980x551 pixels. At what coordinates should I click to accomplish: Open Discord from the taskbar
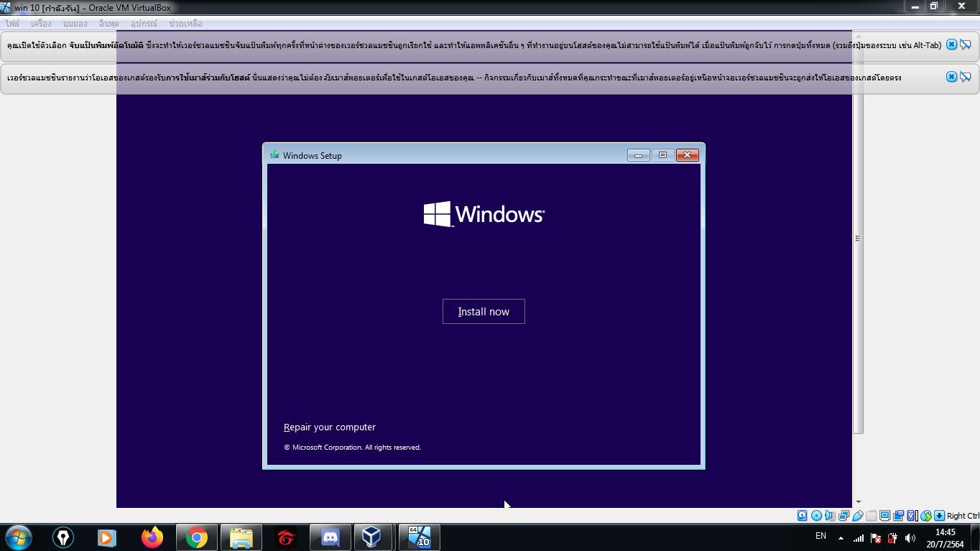click(330, 537)
